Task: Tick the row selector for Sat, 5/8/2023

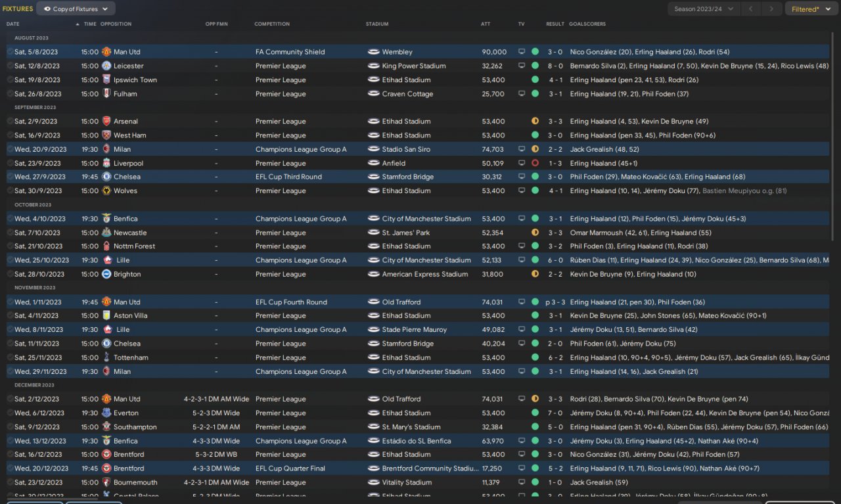Action: [x=10, y=52]
